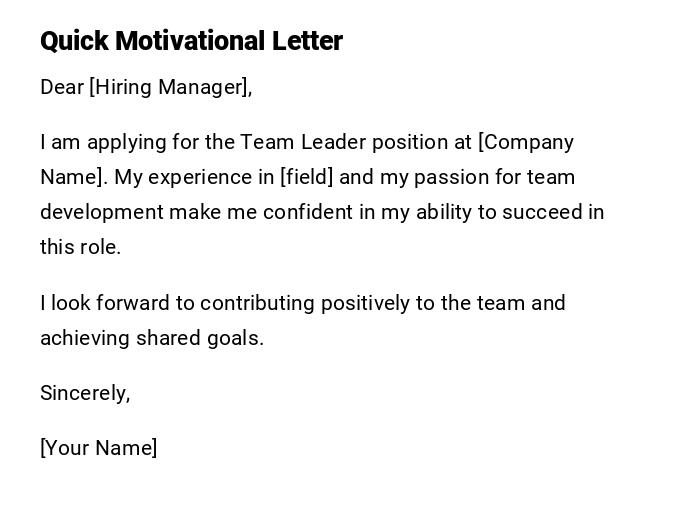Select the [Hiring Manager] placeholder

[x=168, y=87]
